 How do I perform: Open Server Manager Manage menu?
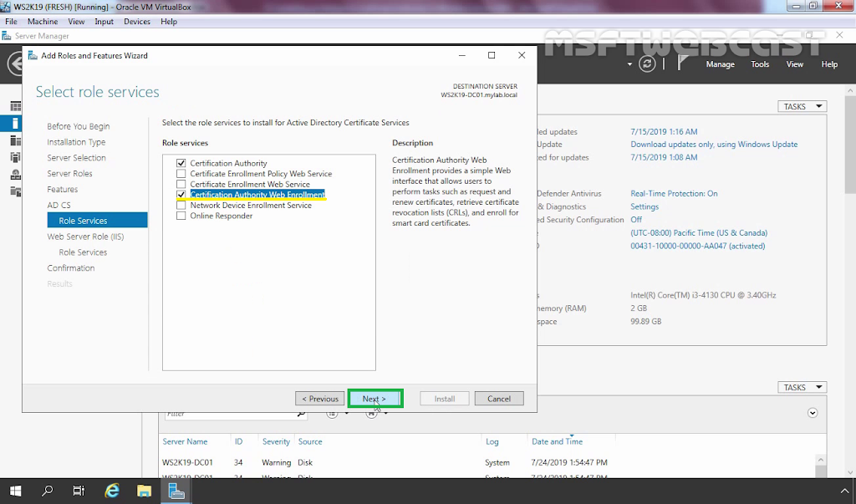(720, 64)
